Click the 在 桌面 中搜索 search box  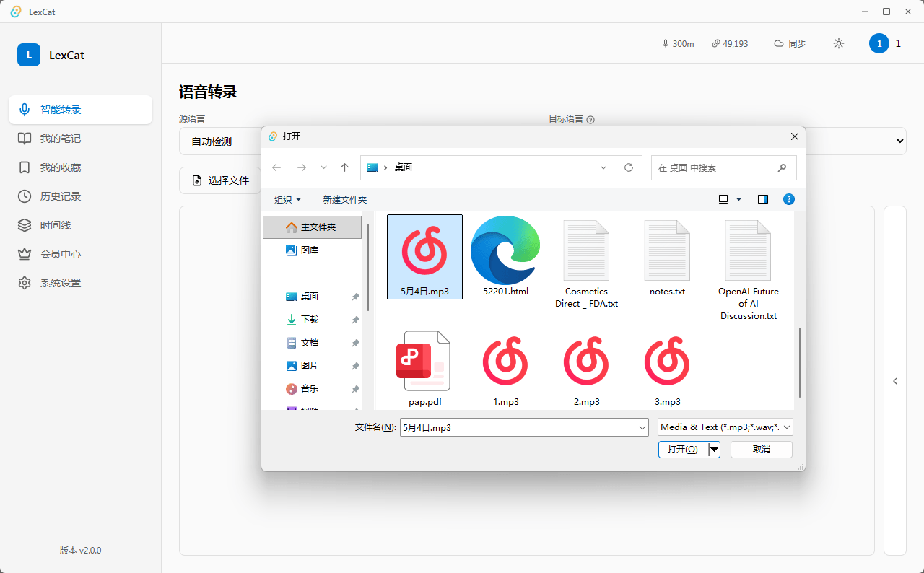(724, 167)
